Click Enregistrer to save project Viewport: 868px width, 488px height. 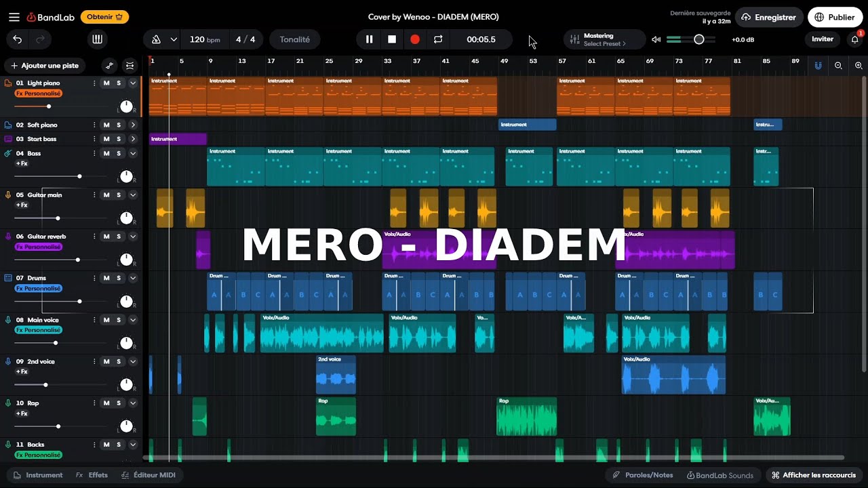(x=769, y=17)
